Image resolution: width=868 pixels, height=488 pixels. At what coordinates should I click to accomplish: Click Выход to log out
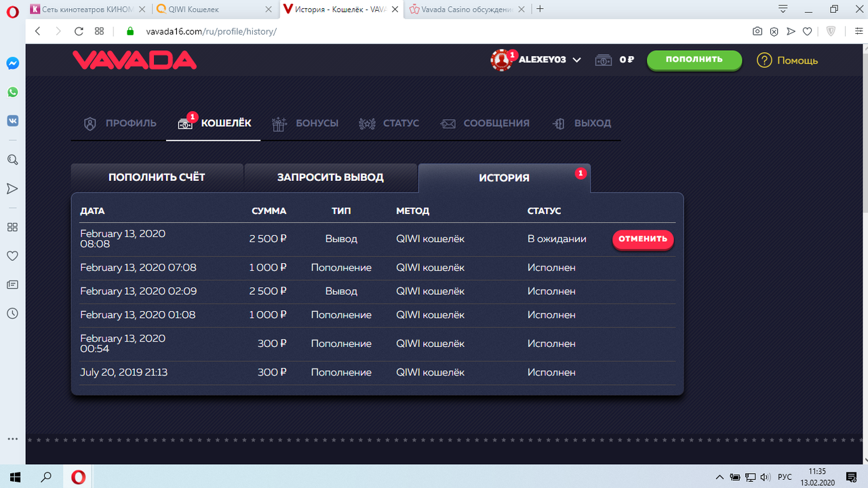(x=582, y=123)
